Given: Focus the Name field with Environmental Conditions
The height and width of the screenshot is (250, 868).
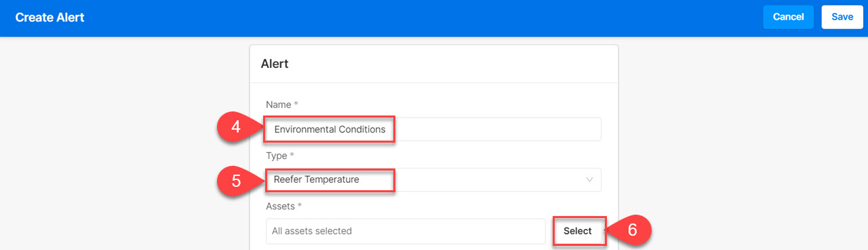Looking at the screenshot, I should point(433,129).
